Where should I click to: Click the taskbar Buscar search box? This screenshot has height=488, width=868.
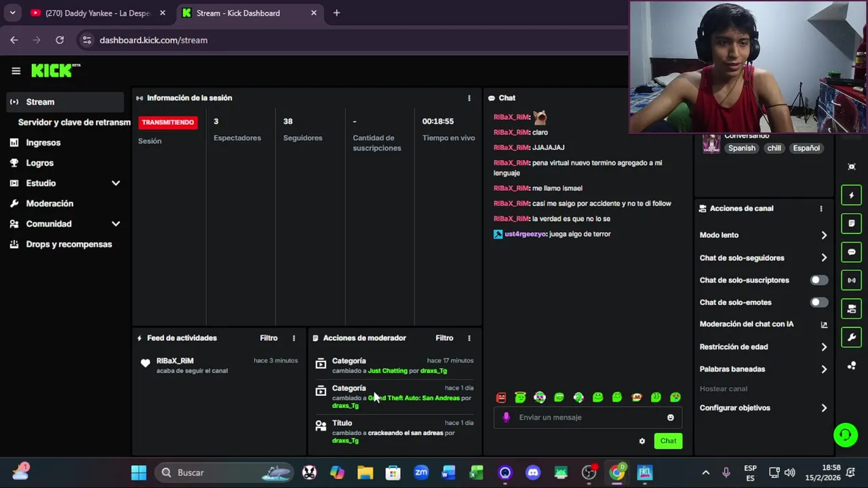[x=224, y=472]
